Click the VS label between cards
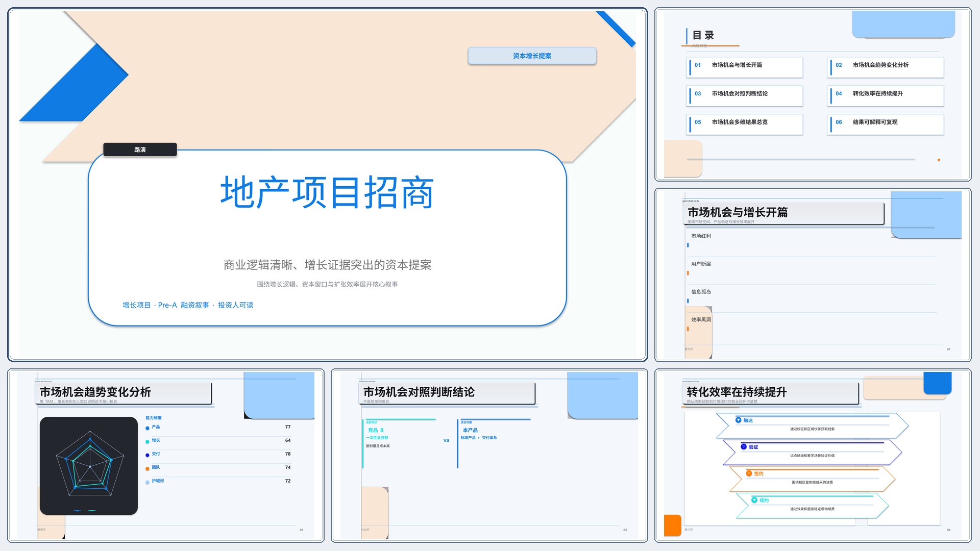 click(446, 440)
